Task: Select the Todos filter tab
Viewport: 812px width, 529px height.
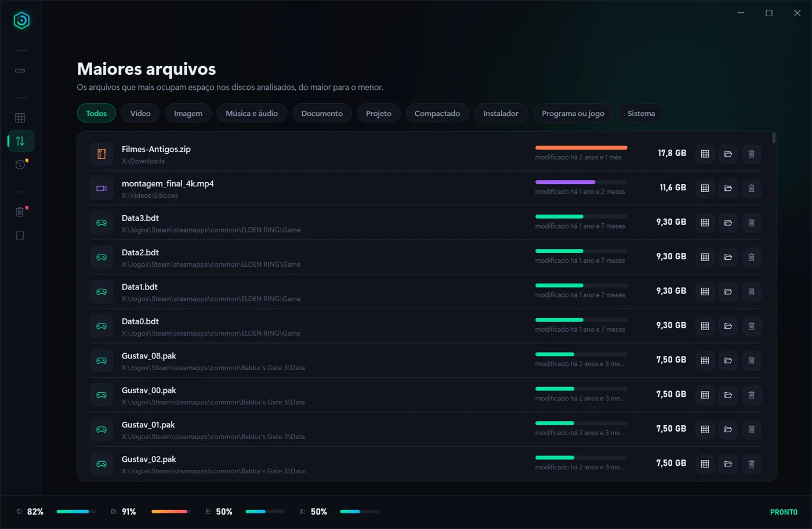Action: click(96, 113)
